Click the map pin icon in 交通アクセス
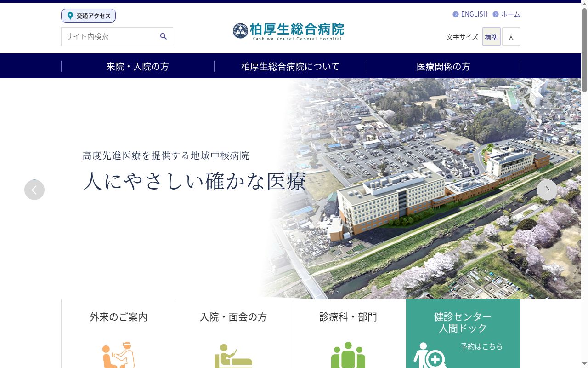The width and height of the screenshot is (588, 368). point(70,16)
